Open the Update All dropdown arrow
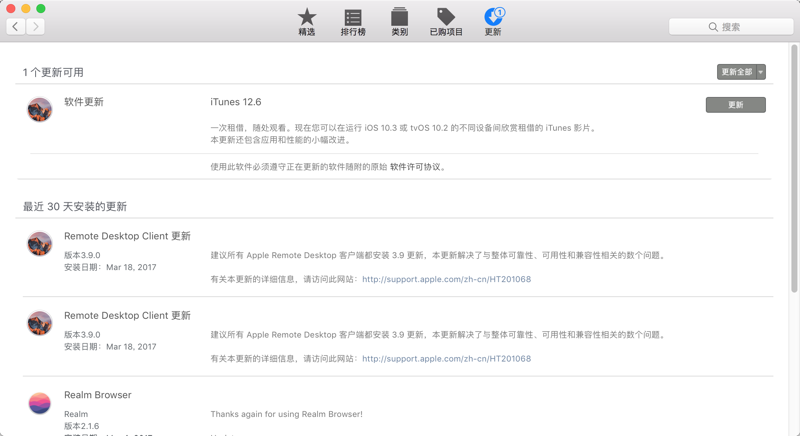The width and height of the screenshot is (800, 436). tap(761, 72)
